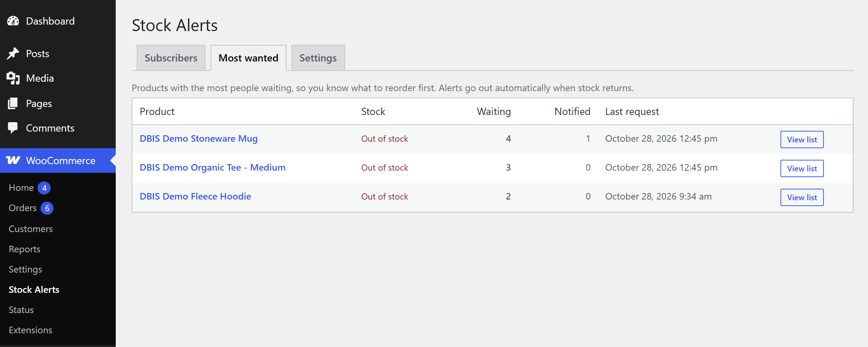Open the Status submenu

click(x=21, y=310)
